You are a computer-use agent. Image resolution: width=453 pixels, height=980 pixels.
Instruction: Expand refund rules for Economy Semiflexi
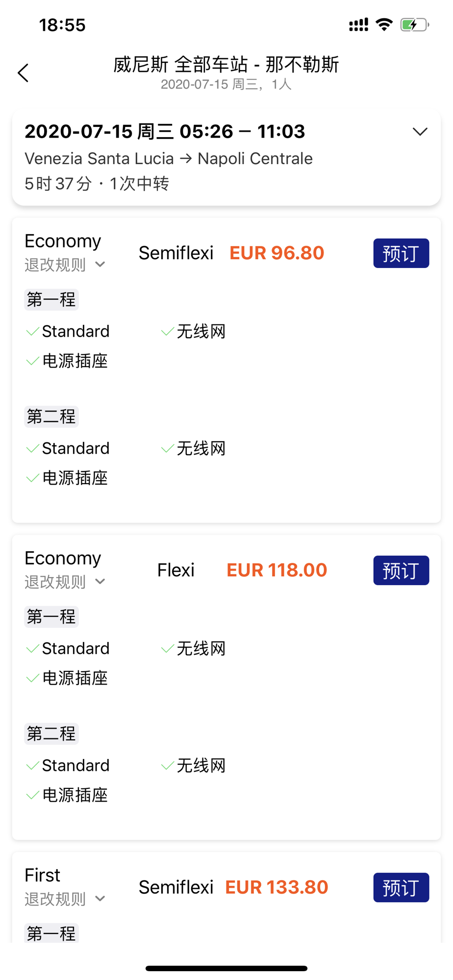tap(65, 265)
